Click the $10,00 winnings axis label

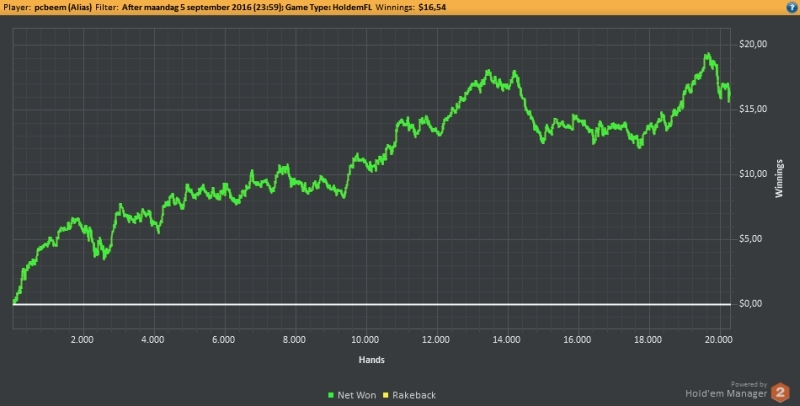pyautogui.click(x=753, y=174)
